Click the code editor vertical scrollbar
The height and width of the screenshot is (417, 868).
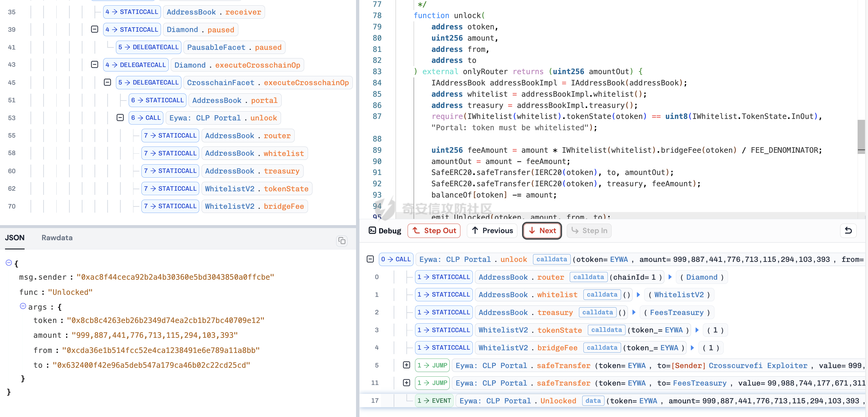(x=861, y=136)
